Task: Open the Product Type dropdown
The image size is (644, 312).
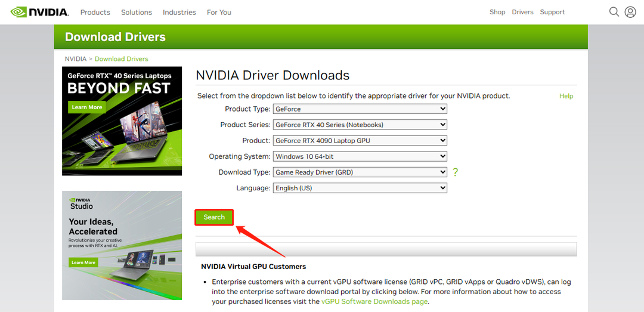Action: tap(360, 109)
